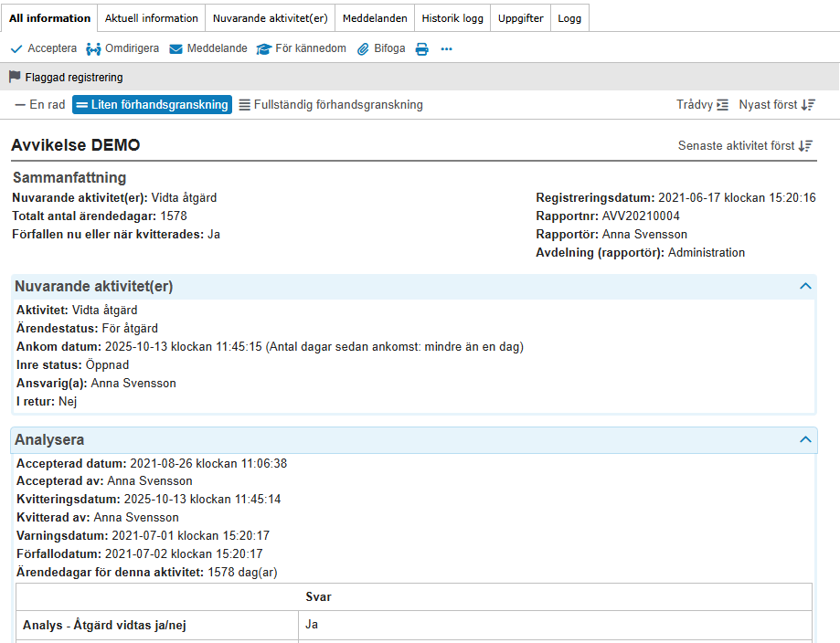840x643 pixels.
Task: Click the För kännedom graduation cap icon
Action: pyautogui.click(x=264, y=48)
